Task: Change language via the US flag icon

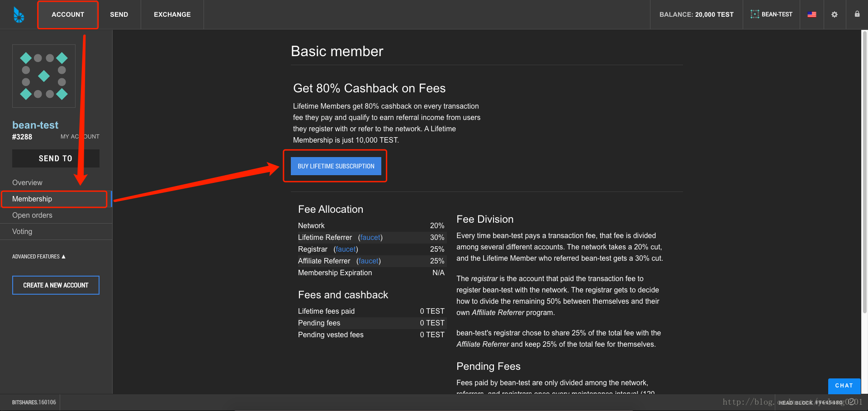Action: point(812,14)
